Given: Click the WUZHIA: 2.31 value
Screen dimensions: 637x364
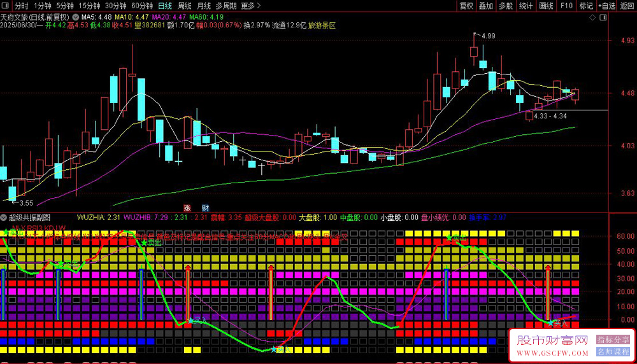Looking at the screenshot, I should pos(98,218).
